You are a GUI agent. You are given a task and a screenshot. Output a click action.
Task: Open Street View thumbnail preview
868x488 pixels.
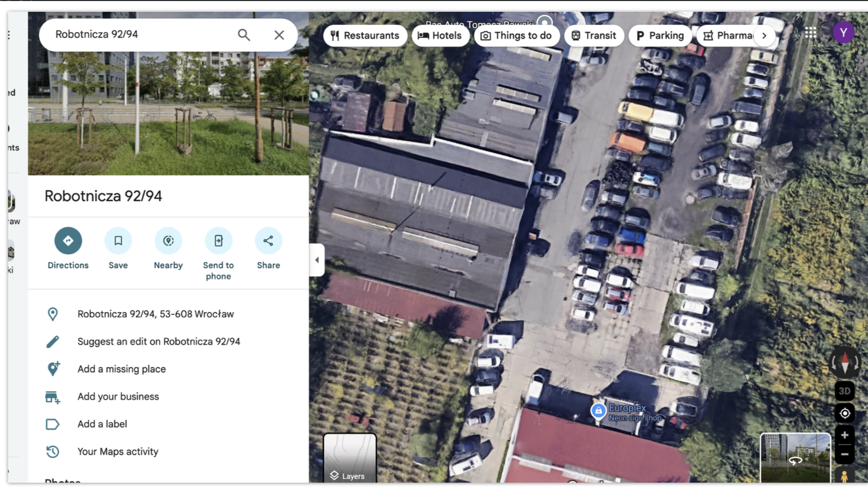[x=795, y=457]
